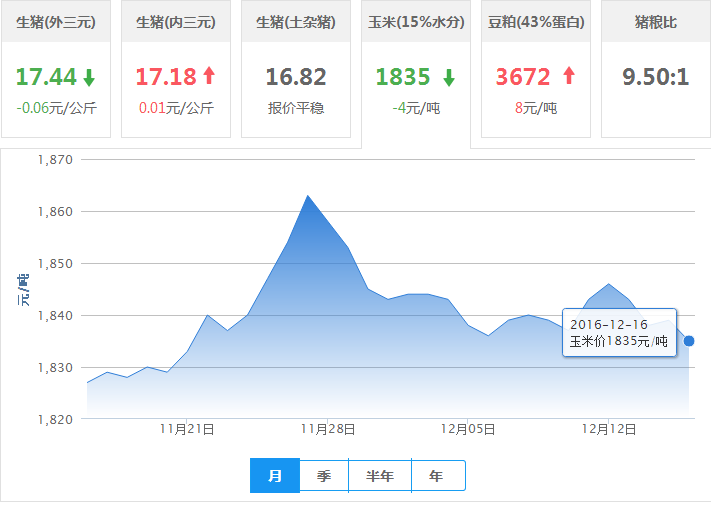Click the 1,860 y-axis label

pyautogui.click(x=55, y=212)
